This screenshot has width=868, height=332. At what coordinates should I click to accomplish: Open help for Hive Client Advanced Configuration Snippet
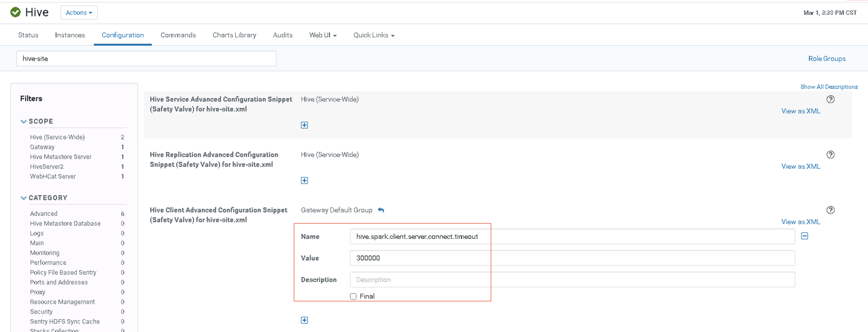coord(831,210)
